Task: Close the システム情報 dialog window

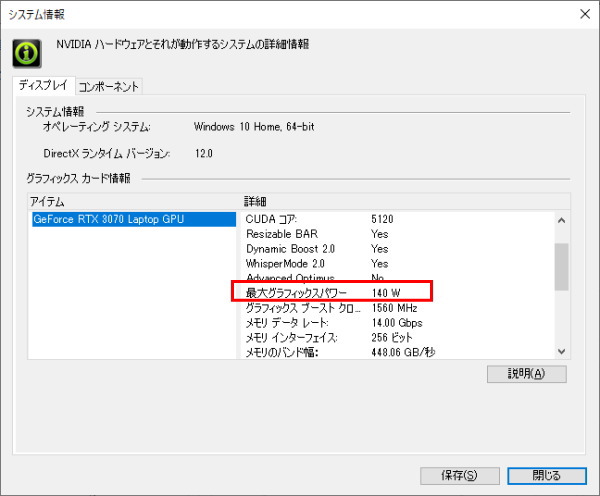Action: click(x=585, y=14)
